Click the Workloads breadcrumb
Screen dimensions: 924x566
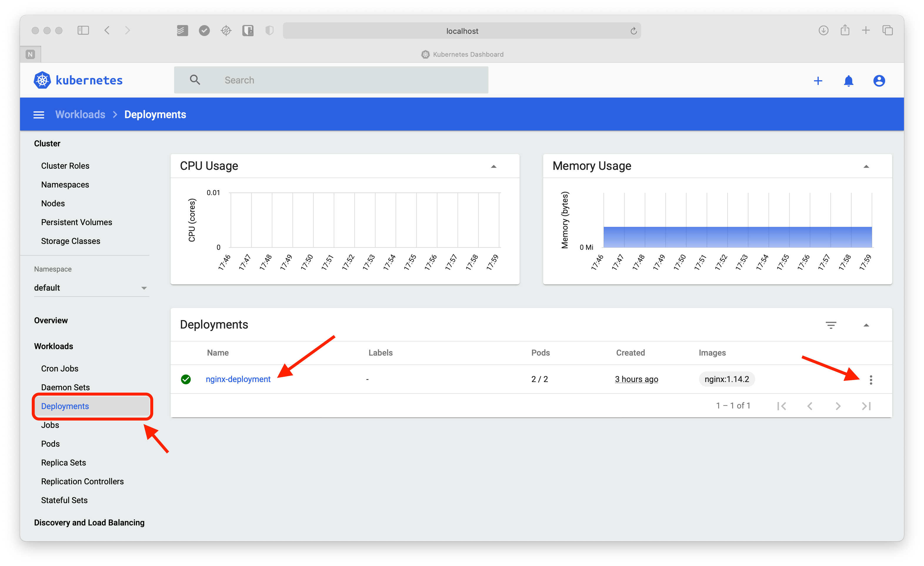(80, 115)
